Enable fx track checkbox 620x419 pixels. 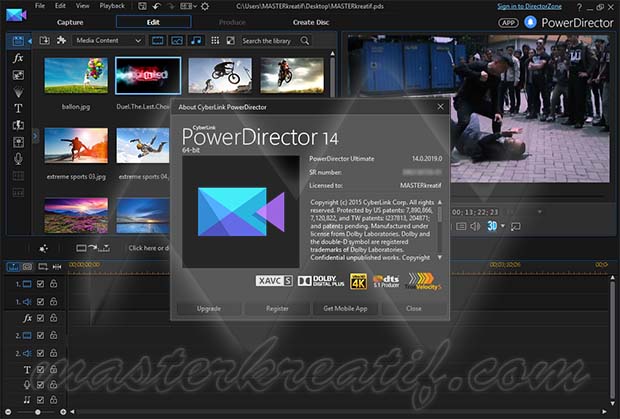[40, 318]
